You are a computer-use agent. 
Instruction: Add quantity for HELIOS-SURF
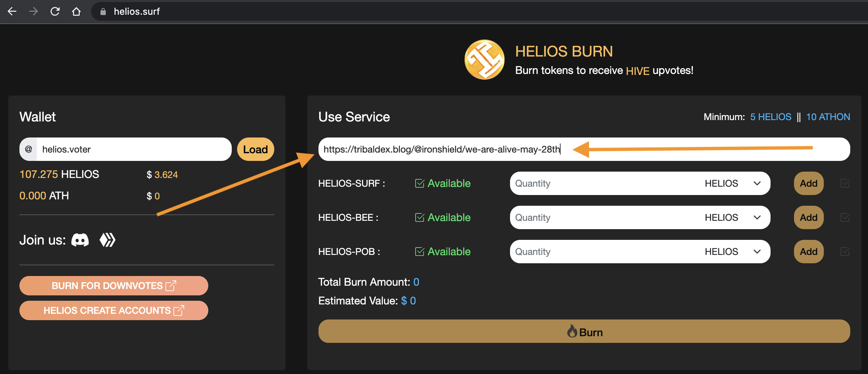coord(808,183)
